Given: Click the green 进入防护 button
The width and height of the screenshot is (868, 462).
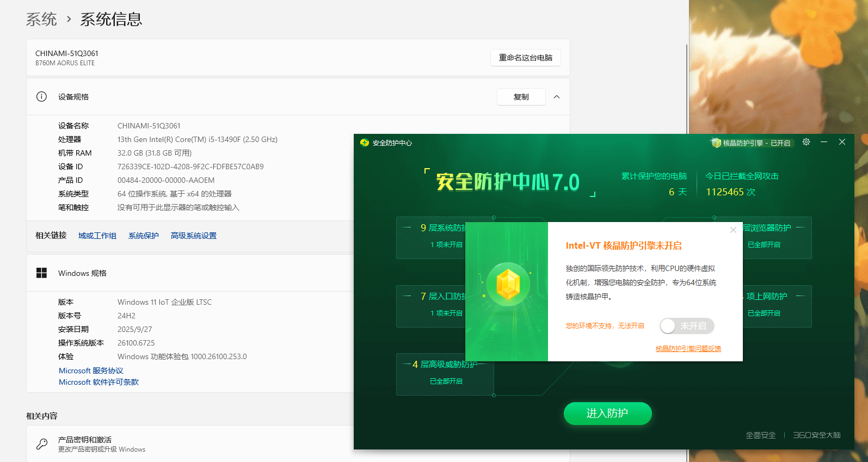Looking at the screenshot, I should [607, 414].
